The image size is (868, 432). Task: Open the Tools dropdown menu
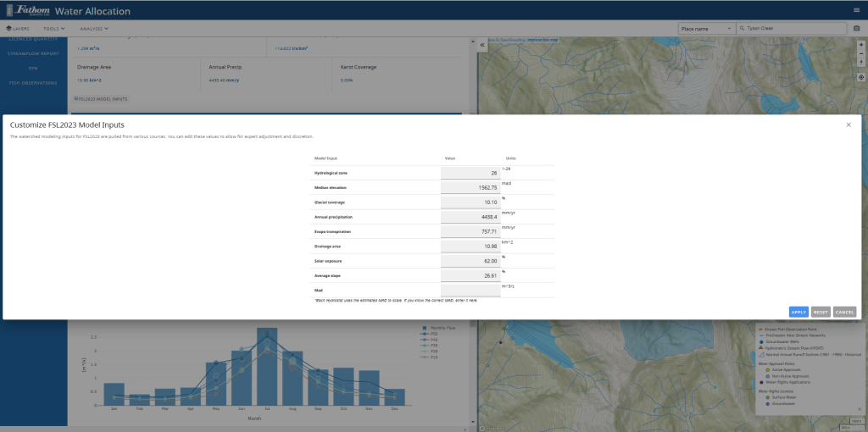(x=56, y=28)
